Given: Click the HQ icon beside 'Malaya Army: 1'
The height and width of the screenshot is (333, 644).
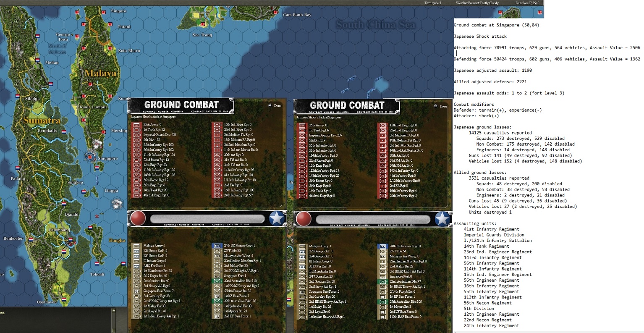Looking at the screenshot, I should [136, 246].
